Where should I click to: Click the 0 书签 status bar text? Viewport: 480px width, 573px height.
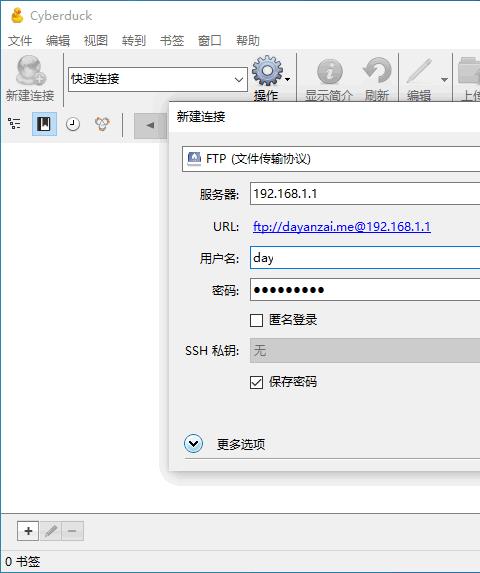click(x=23, y=561)
